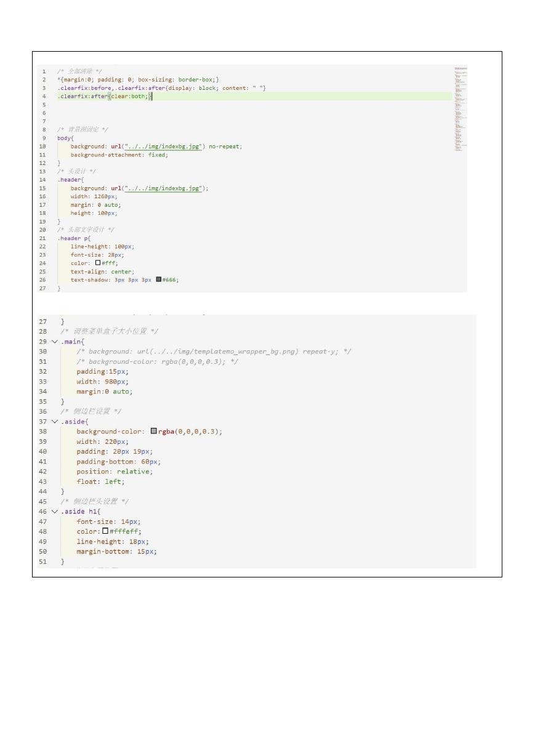Click the comment "/* 背景图固定 */"
The height and width of the screenshot is (756, 535).
pyautogui.click(x=82, y=130)
